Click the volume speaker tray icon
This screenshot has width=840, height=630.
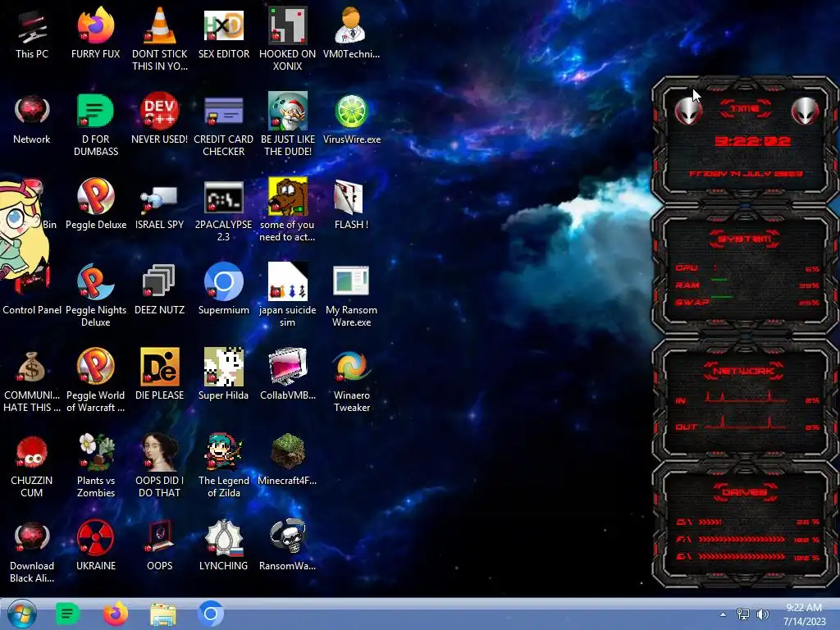(x=762, y=614)
